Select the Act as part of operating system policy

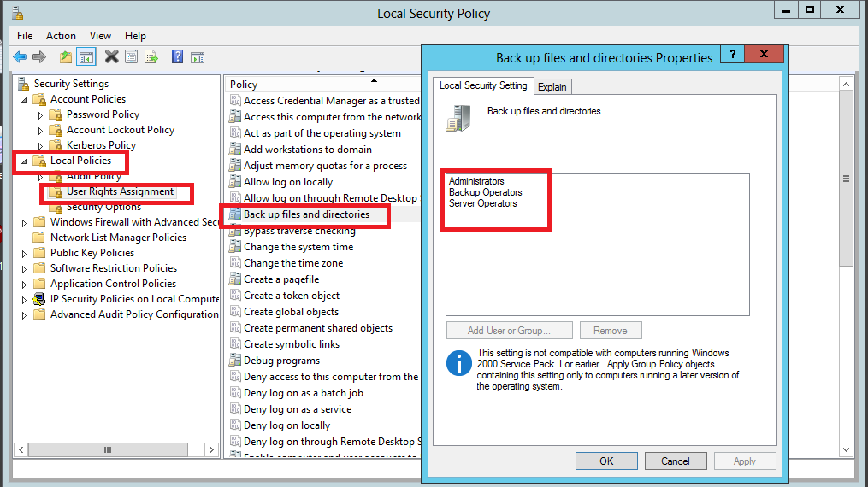pos(322,133)
